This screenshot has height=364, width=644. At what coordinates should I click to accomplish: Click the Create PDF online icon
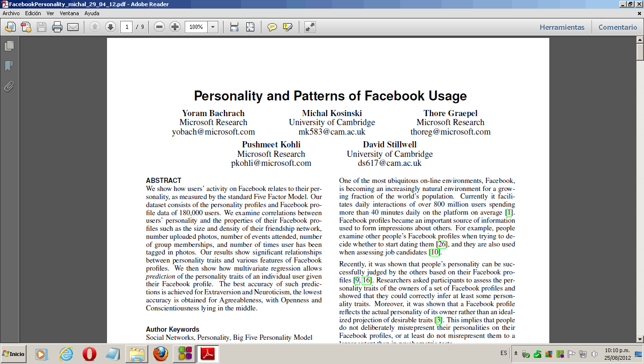pos(26,27)
